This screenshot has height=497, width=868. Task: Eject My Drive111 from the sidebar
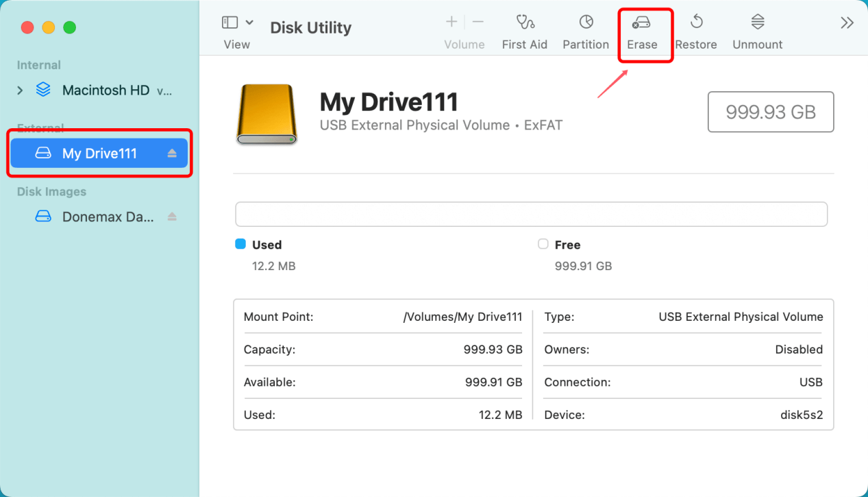172,154
